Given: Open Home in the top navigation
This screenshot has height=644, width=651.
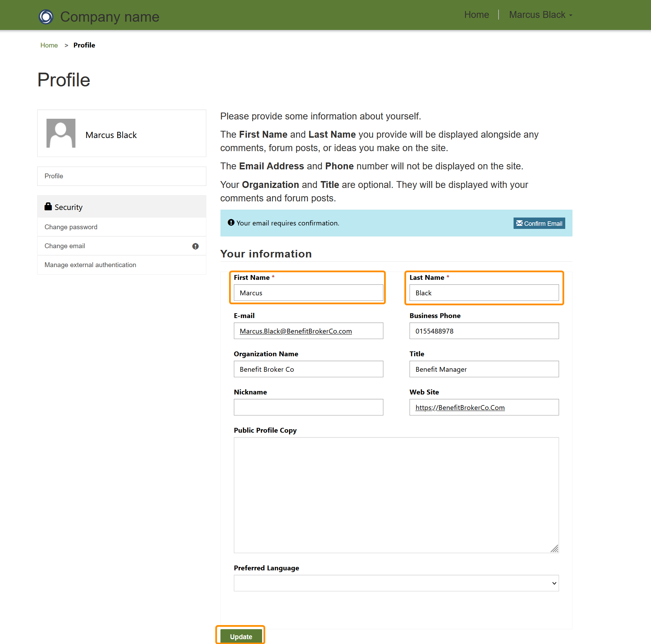Looking at the screenshot, I should tap(476, 15).
